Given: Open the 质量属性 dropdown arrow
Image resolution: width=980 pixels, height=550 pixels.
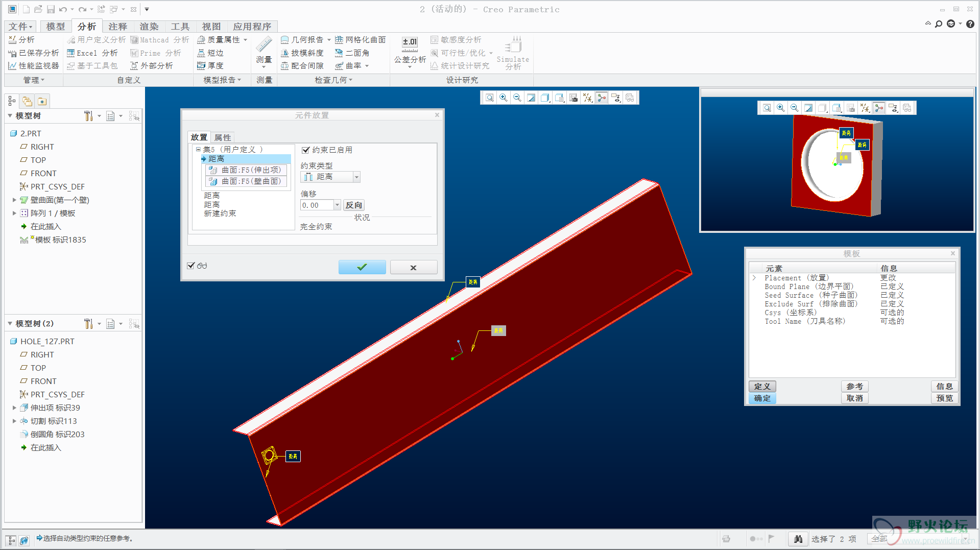Looking at the screenshot, I should tap(246, 39).
